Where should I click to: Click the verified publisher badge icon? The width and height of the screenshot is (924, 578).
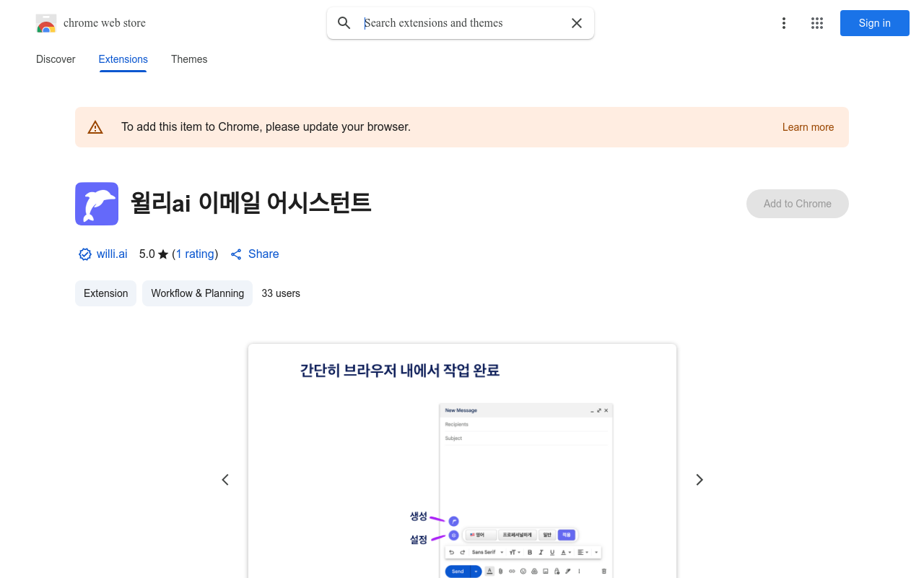[x=85, y=254]
